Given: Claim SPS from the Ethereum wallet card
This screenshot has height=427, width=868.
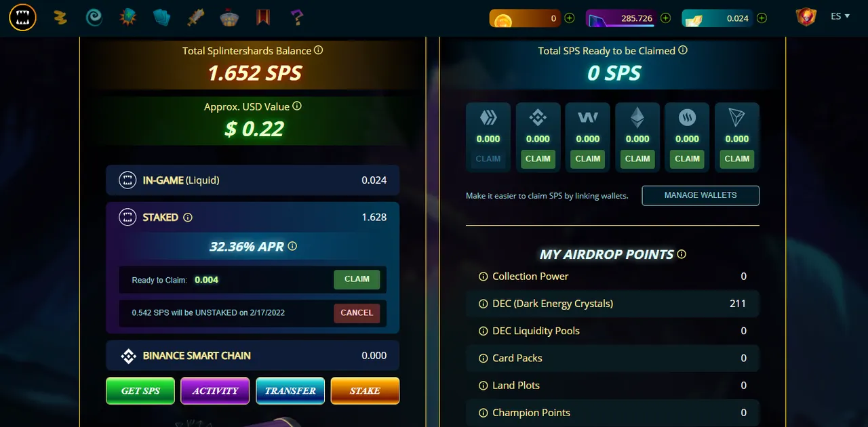Looking at the screenshot, I should (x=637, y=159).
